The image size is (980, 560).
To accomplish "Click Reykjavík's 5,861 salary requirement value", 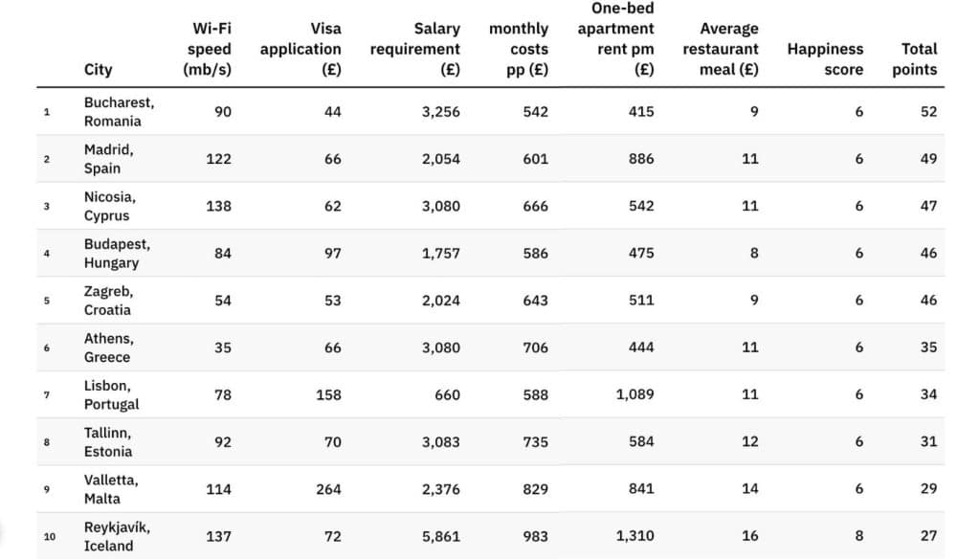I will tap(439, 536).
